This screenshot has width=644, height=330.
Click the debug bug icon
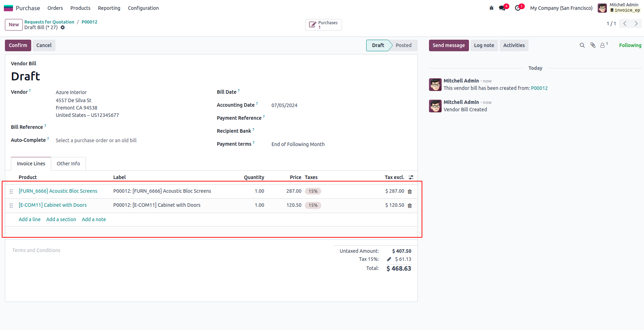[x=491, y=8]
